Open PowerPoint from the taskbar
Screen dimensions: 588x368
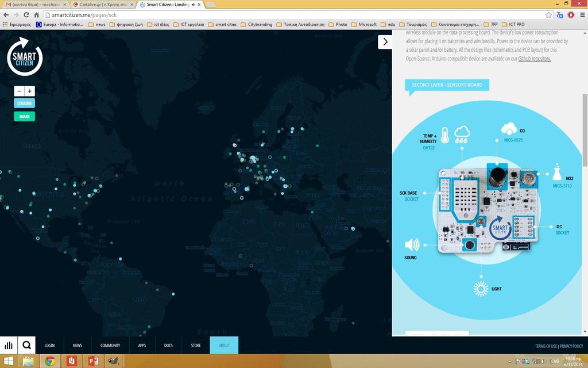tap(93, 361)
